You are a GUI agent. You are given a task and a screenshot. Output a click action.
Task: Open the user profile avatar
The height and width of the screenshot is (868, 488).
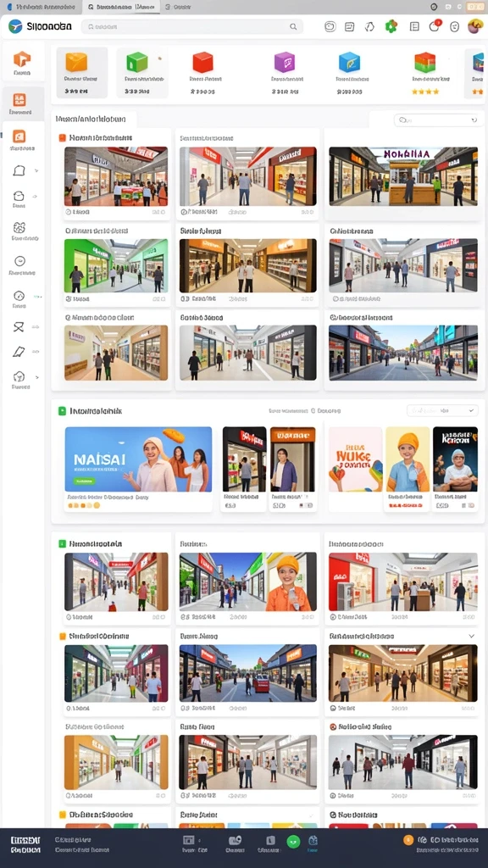pos(475,26)
